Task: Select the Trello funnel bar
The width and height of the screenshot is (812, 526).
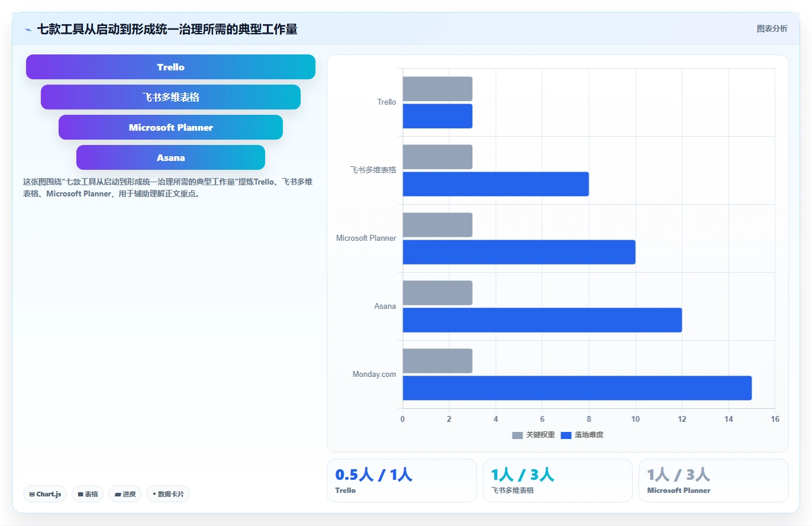Action: [x=170, y=67]
